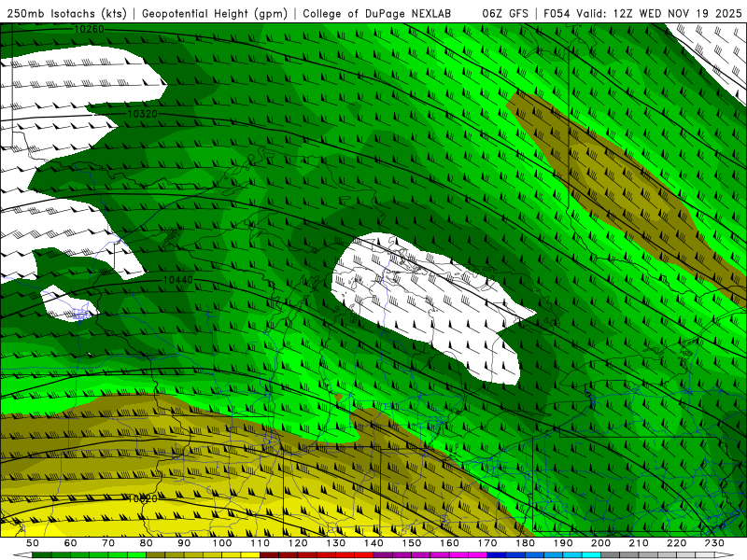
Task: Pick the dark green swatch near 50 in the color bar
Action: [x=42, y=554]
